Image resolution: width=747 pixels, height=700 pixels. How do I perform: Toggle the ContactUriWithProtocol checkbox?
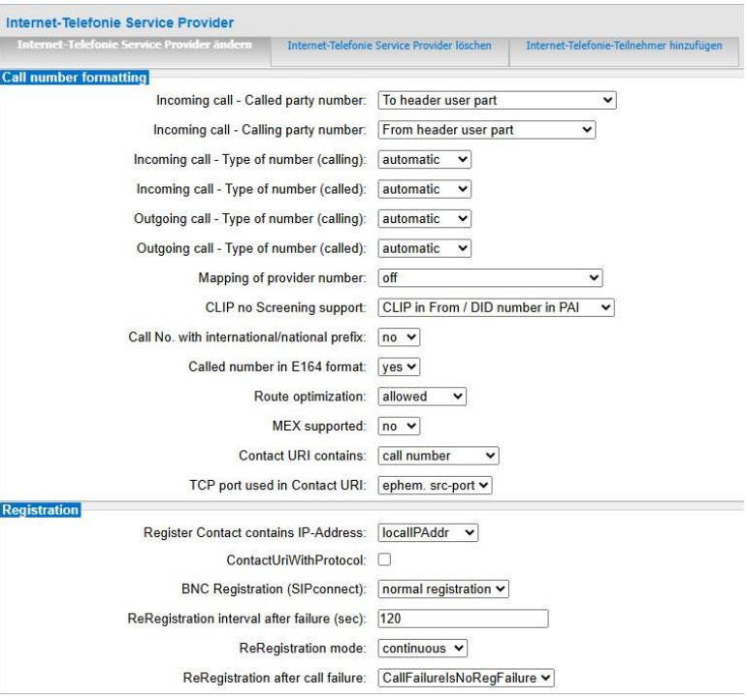383,559
